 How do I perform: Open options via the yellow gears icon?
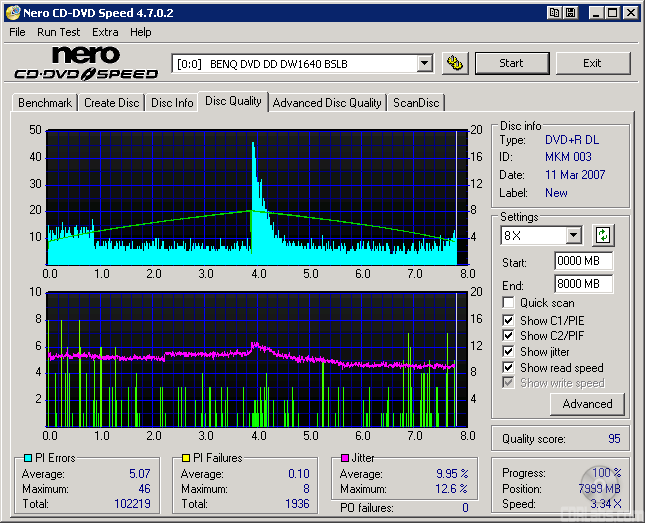point(454,63)
